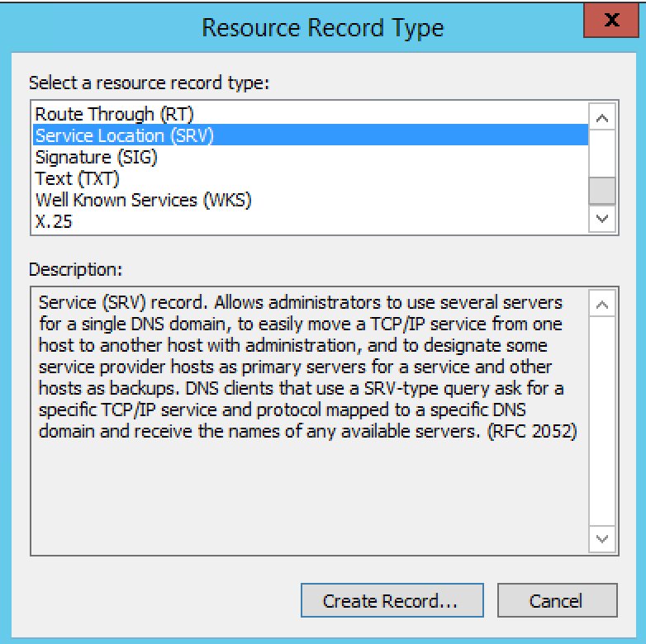646x644 pixels.
Task: Select Route Through (RT) record type
Action: (x=311, y=114)
